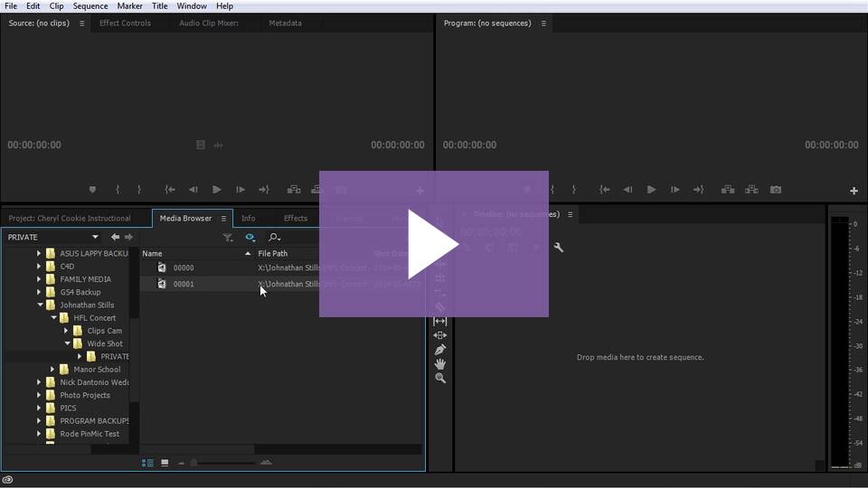Screen dimensions: 868x488
Task: Expand the ASUS LAPPY BACKUP folder
Action: (39, 253)
